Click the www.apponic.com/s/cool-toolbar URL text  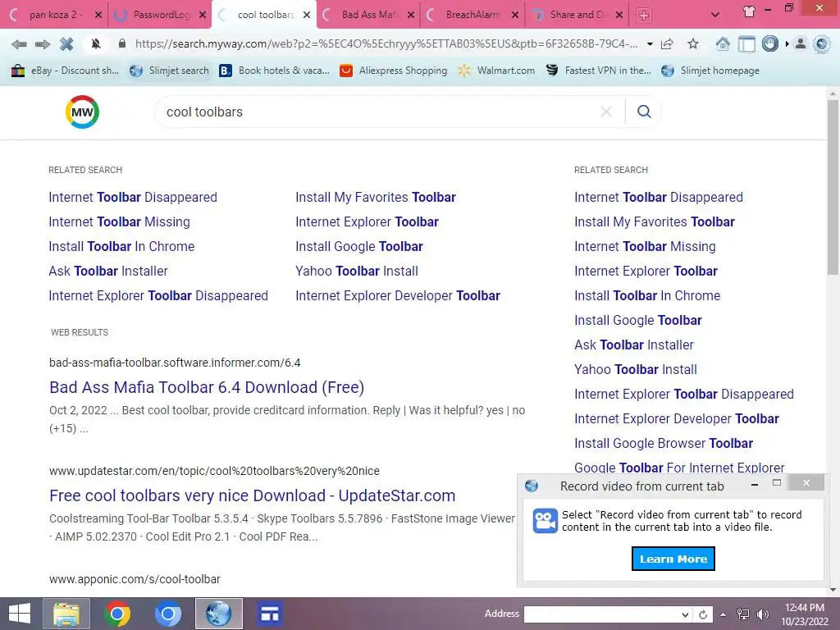pos(135,579)
